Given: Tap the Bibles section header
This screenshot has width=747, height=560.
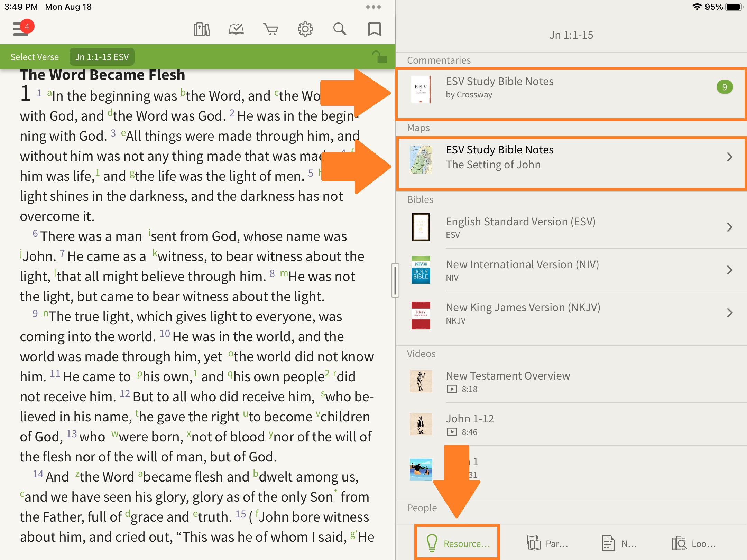Looking at the screenshot, I should 420,199.
